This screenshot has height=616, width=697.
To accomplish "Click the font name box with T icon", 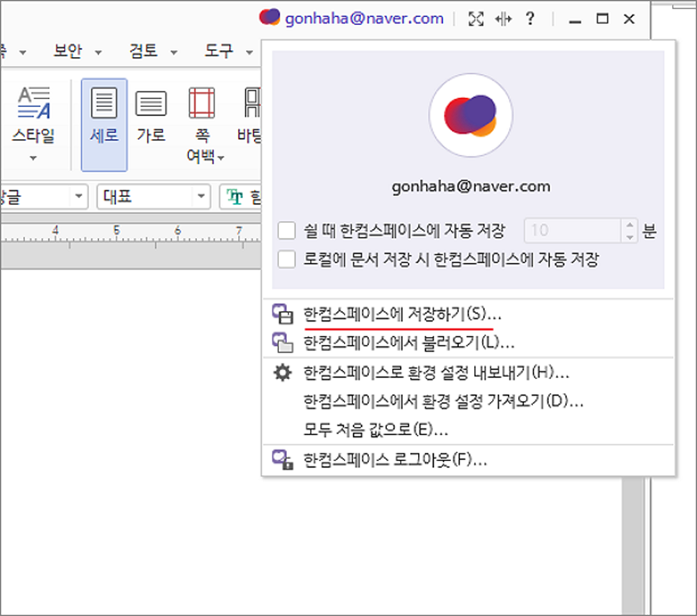I will [240, 196].
